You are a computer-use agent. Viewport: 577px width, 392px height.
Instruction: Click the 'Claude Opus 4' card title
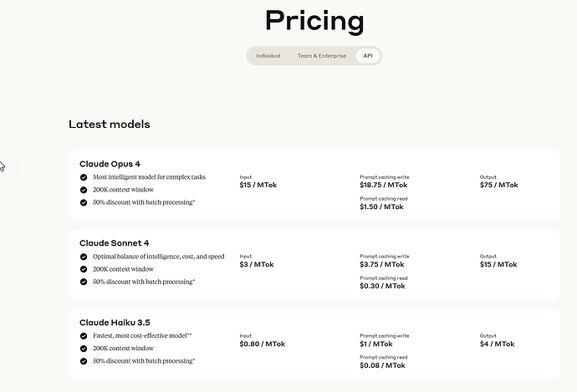pyautogui.click(x=110, y=164)
